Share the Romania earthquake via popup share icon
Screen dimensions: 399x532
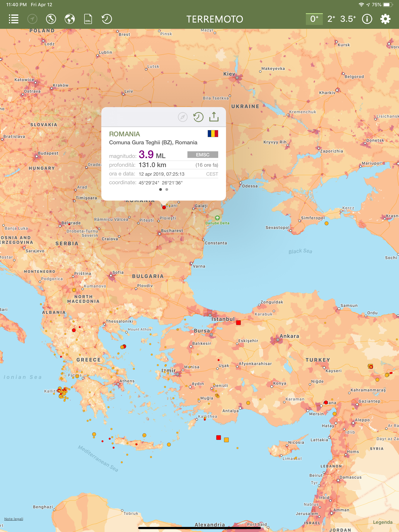[x=214, y=117]
